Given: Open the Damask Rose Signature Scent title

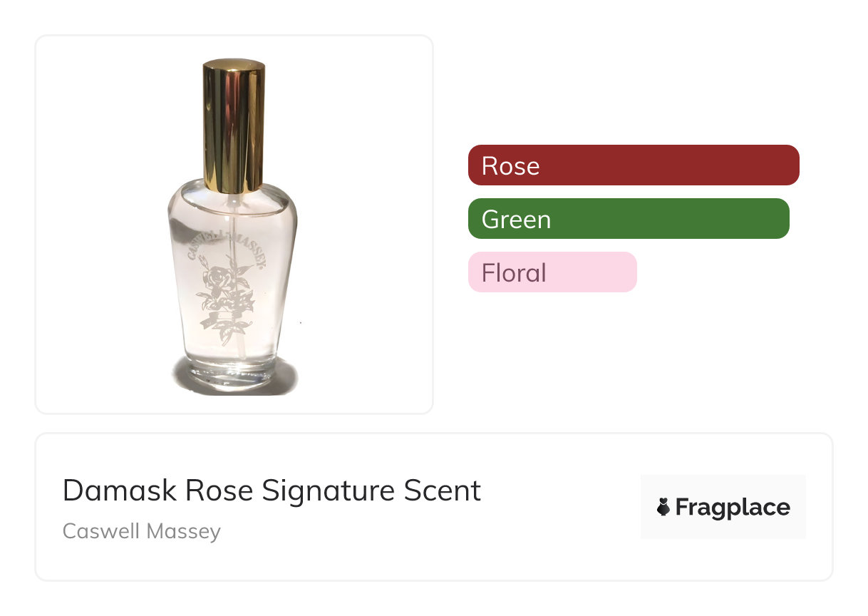Looking at the screenshot, I should point(272,491).
